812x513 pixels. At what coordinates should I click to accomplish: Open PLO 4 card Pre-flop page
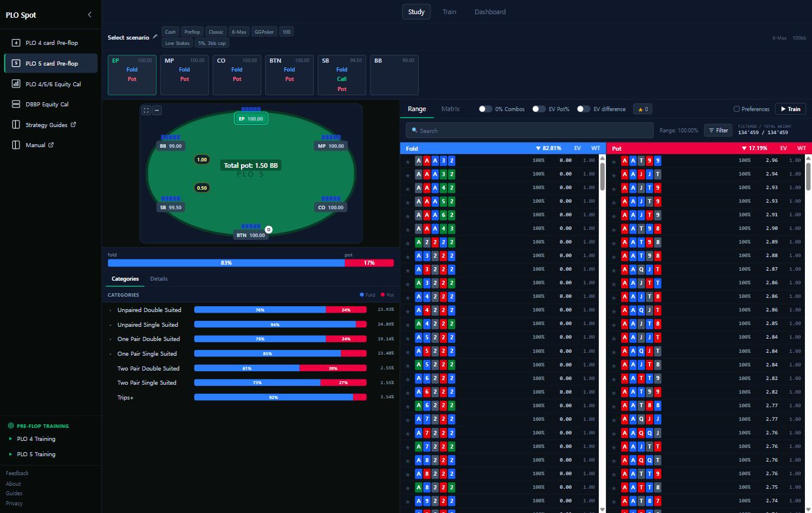coord(51,43)
